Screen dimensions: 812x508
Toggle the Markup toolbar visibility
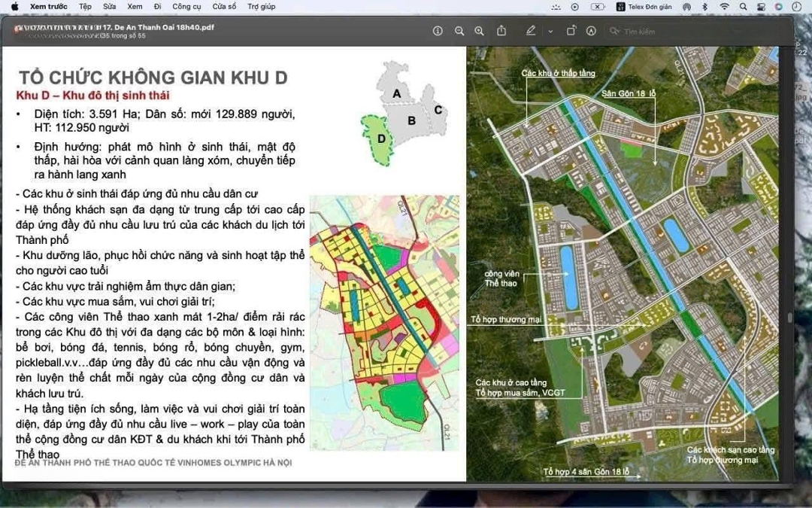tap(591, 31)
